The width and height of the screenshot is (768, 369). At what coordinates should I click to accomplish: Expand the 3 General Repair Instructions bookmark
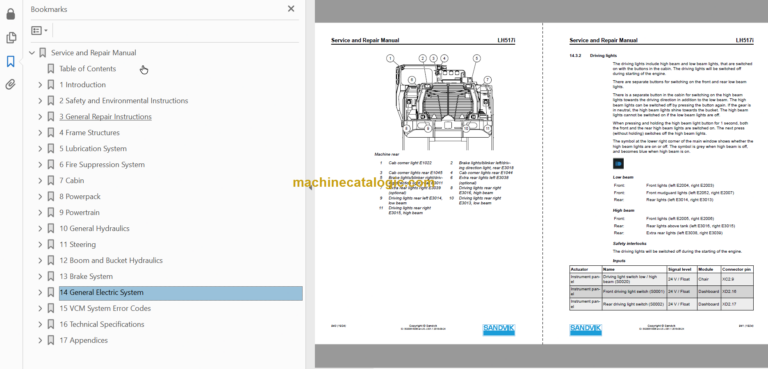click(40, 117)
